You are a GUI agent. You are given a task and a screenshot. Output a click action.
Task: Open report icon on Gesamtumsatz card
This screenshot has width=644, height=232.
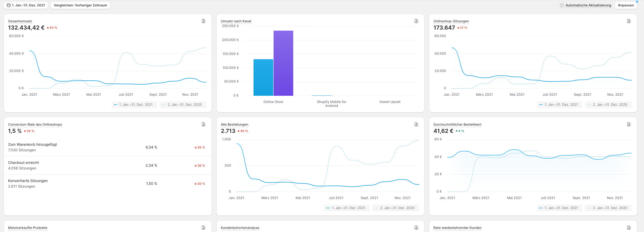tap(203, 21)
